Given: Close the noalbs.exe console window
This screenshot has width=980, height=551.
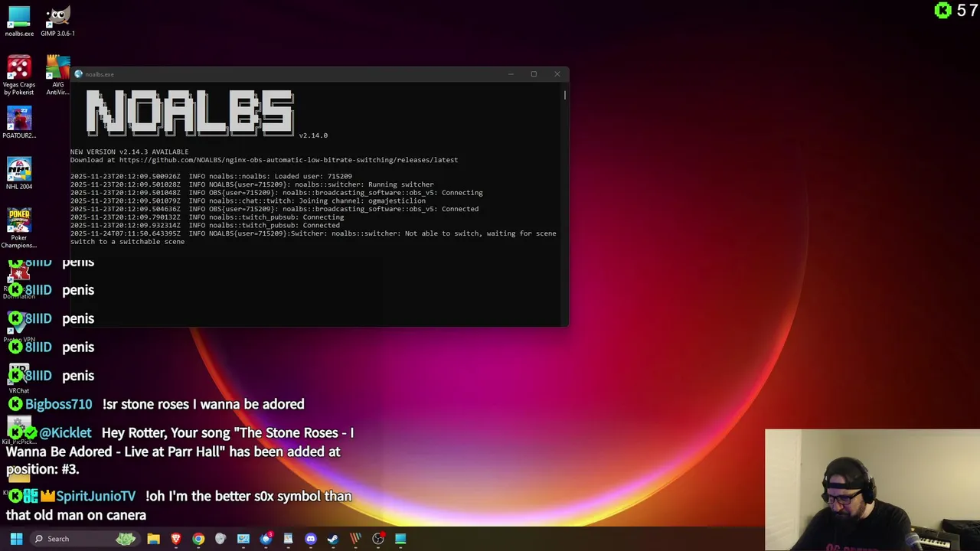Looking at the screenshot, I should [557, 74].
